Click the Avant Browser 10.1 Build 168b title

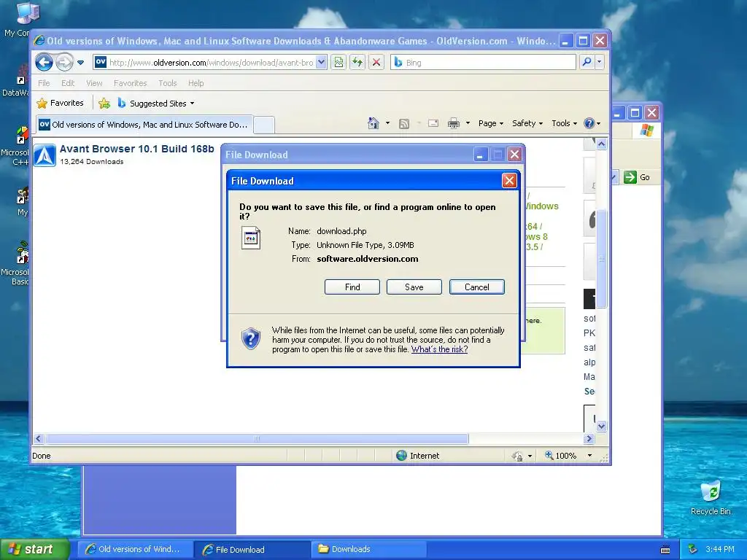pos(136,149)
